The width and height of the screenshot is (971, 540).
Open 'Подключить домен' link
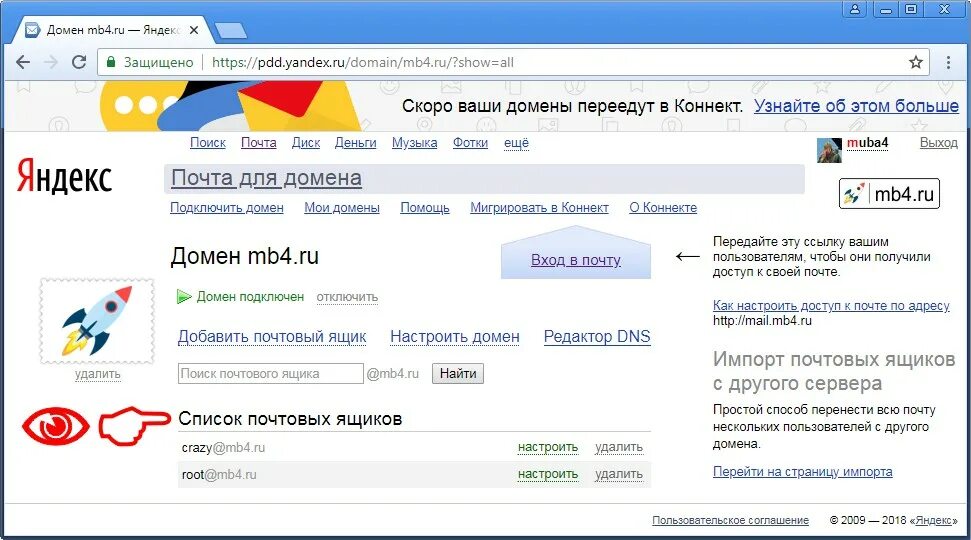(227, 208)
